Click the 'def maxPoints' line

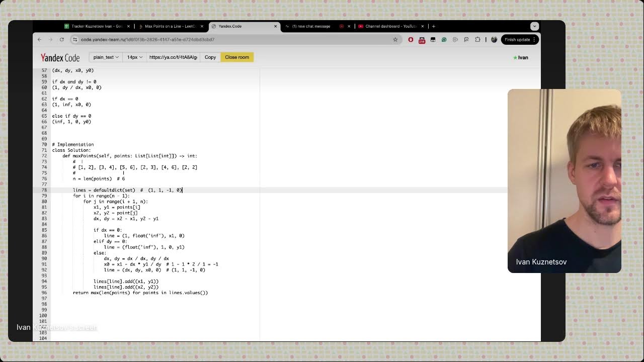(x=130, y=156)
